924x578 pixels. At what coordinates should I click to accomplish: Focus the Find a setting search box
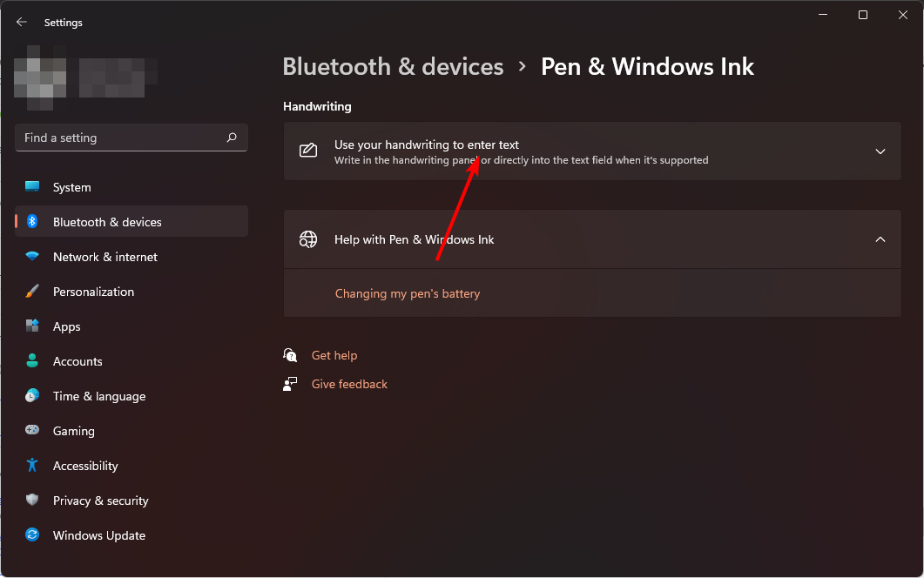(120, 138)
